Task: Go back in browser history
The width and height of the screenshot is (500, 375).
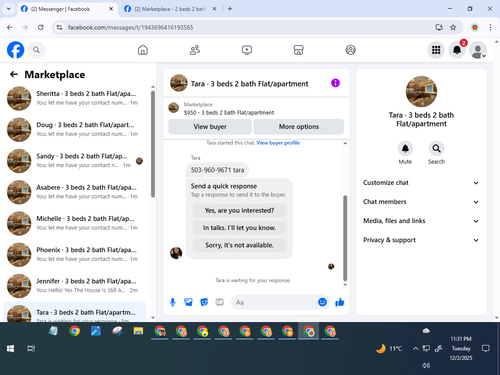Action: tap(10, 27)
